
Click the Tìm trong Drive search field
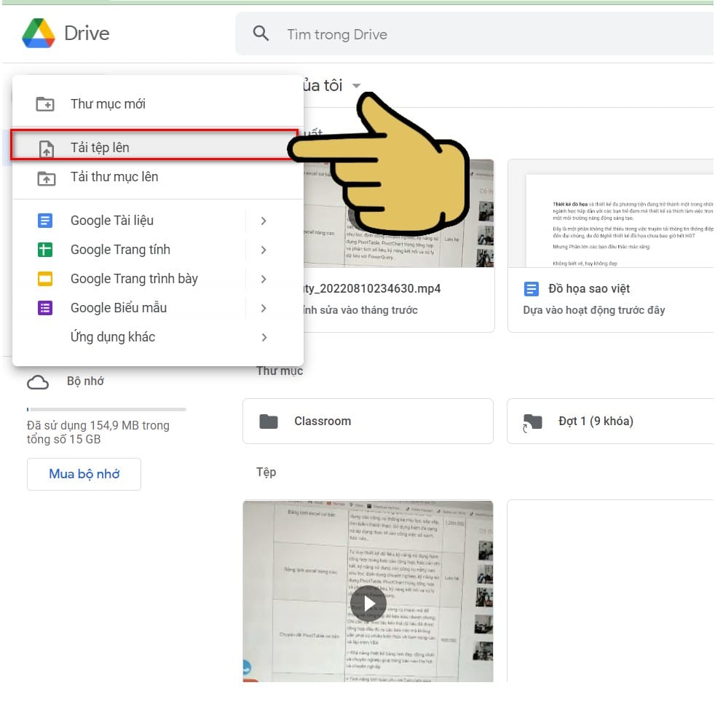(x=474, y=34)
